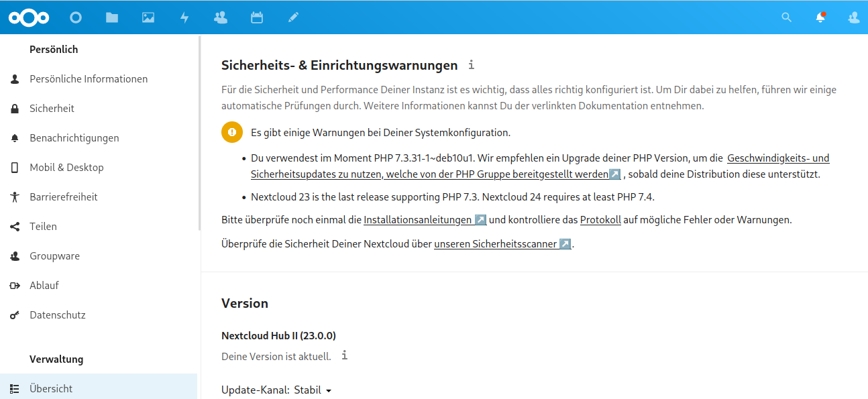This screenshot has height=399, width=868.
Task: Click 'Es gibt einige Warnungen' message
Action: [x=380, y=133]
